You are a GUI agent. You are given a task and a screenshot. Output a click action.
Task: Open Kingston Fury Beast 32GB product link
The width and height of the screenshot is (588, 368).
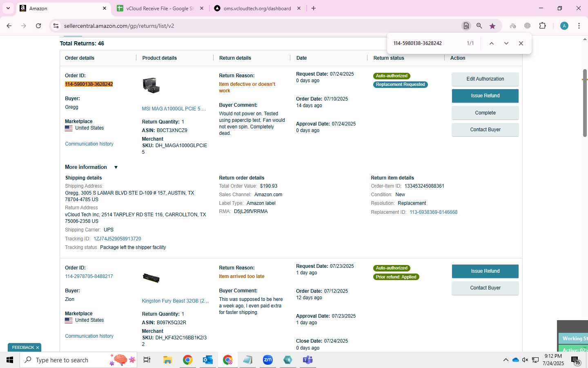[175, 301]
